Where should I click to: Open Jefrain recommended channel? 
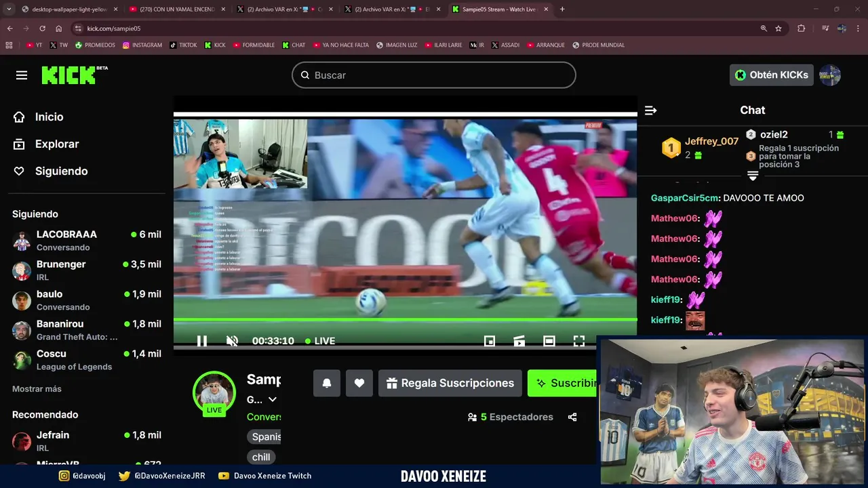coord(87,441)
